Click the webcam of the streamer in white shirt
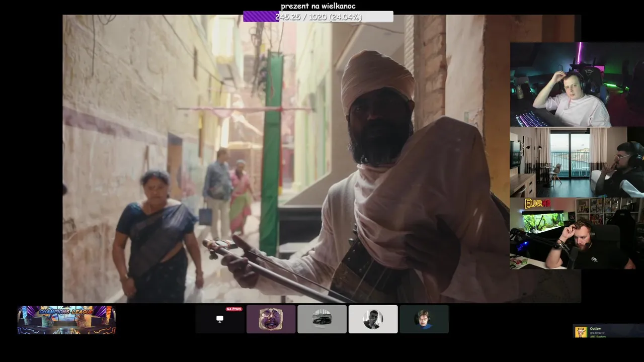The height and width of the screenshot is (362, 644). tap(577, 84)
